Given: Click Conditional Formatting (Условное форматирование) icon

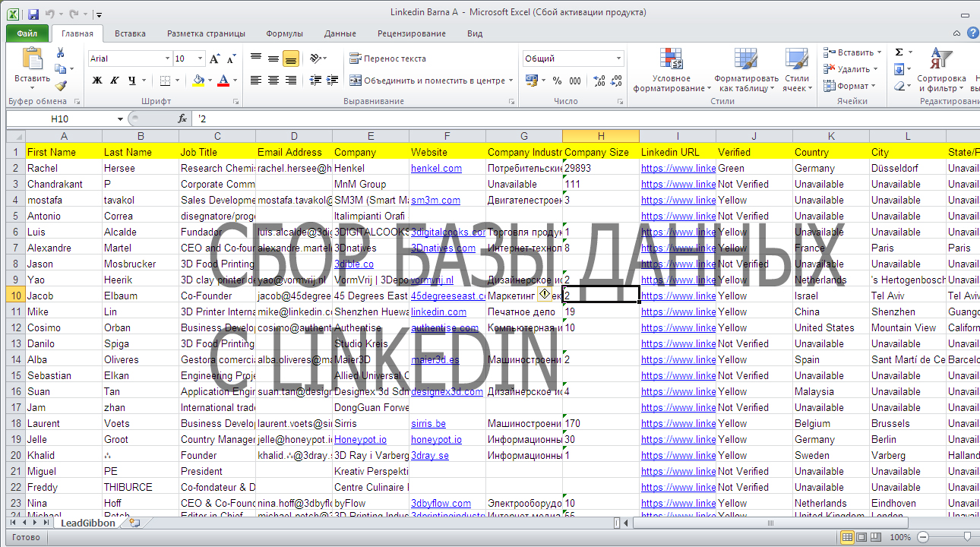Looking at the screenshot, I should 672,59.
